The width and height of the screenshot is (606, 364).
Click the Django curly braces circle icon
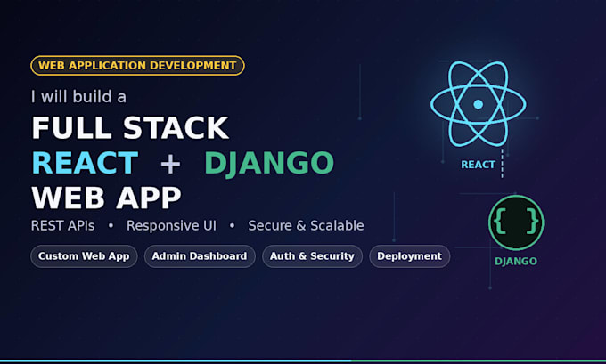point(516,222)
